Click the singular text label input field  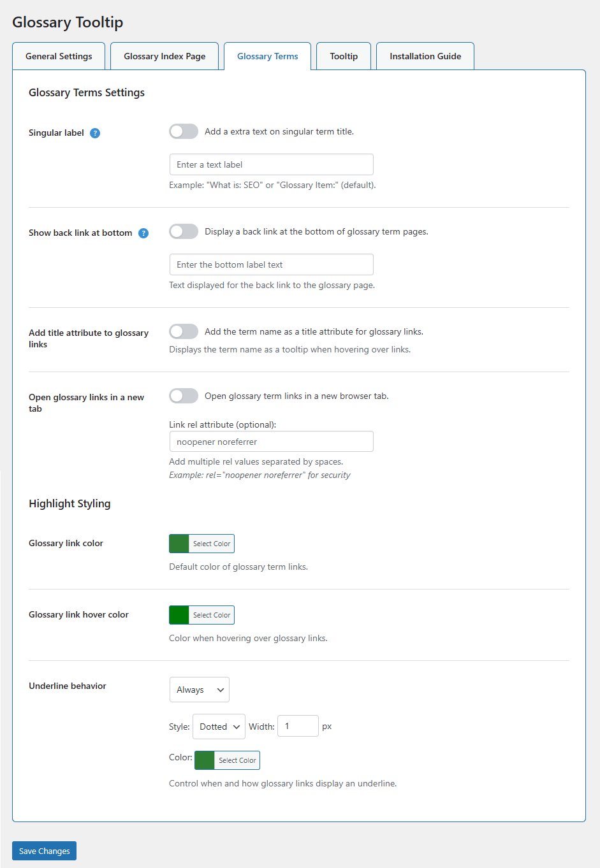(x=271, y=164)
